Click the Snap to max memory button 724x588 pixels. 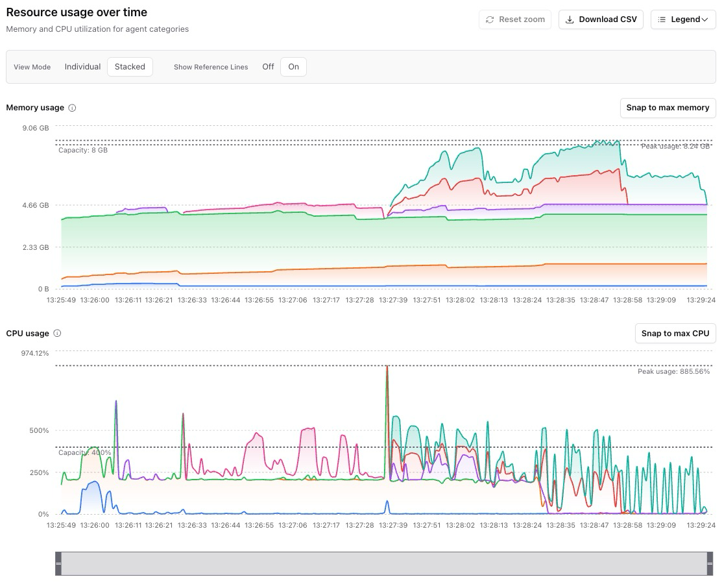(668, 108)
